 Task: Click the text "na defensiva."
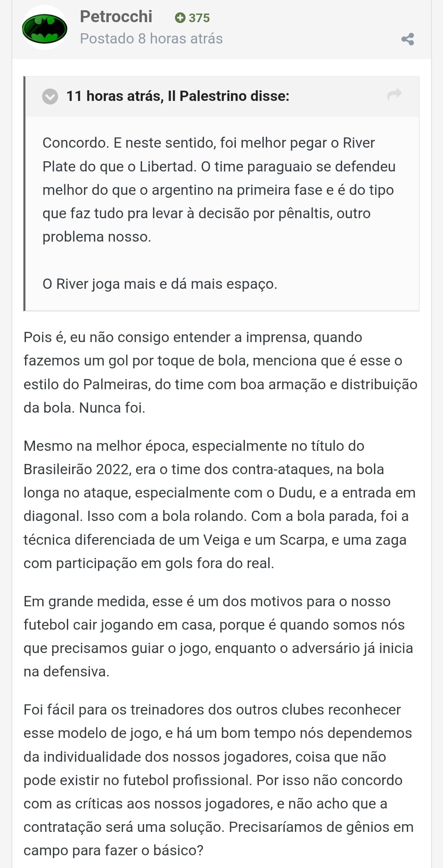tap(66, 672)
